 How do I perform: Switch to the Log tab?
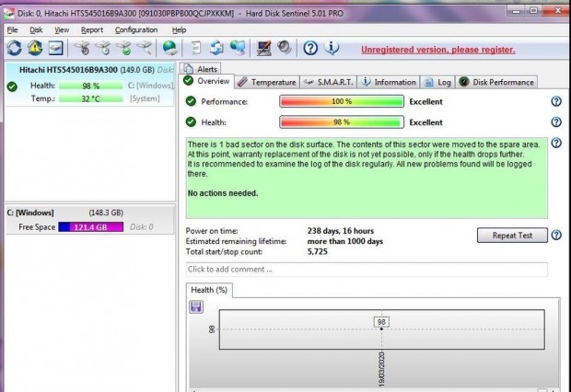pos(437,82)
